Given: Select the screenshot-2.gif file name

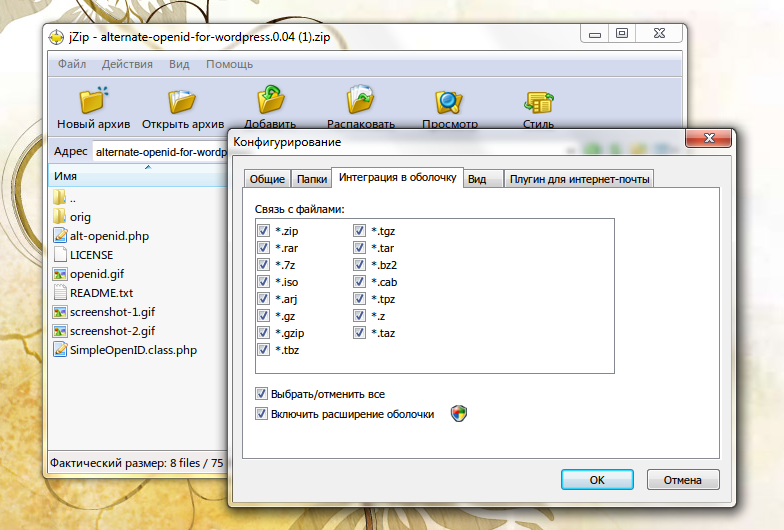Looking at the screenshot, I should pos(112,330).
